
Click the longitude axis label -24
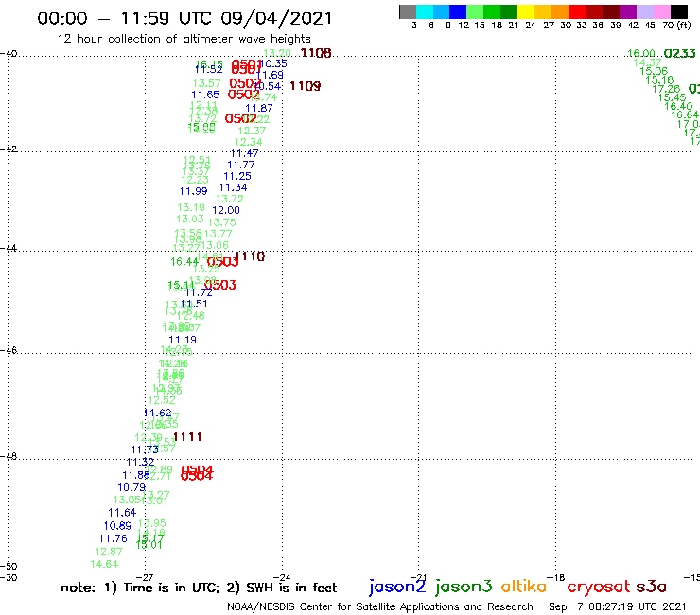[x=282, y=577]
